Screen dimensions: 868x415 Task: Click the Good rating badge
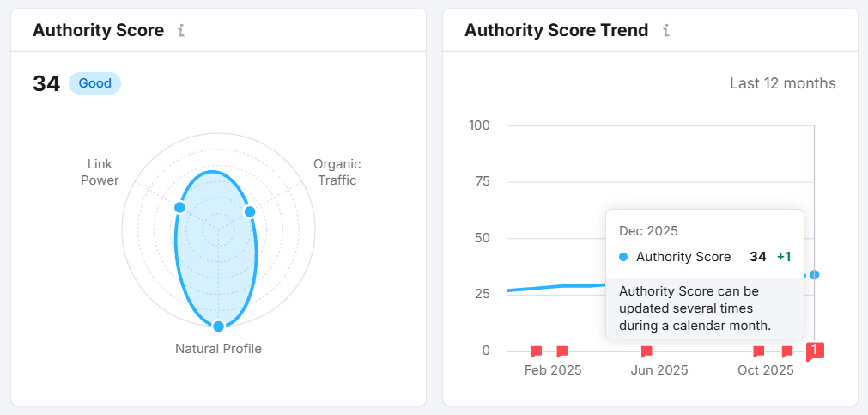point(95,83)
